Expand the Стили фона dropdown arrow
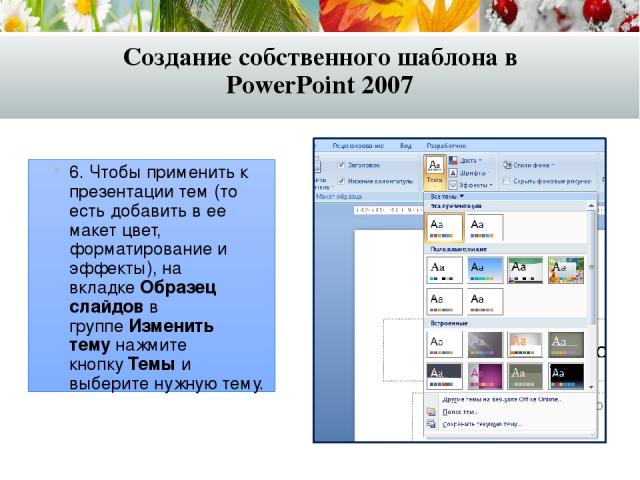The width and height of the screenshot is (640, 480). [553, 165]
